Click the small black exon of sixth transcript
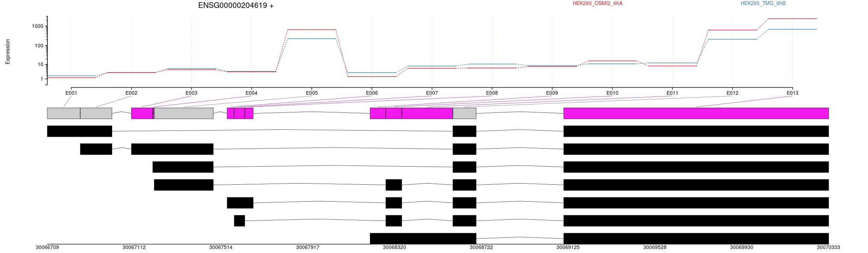868x253 pixels. [x=239, y=221]
